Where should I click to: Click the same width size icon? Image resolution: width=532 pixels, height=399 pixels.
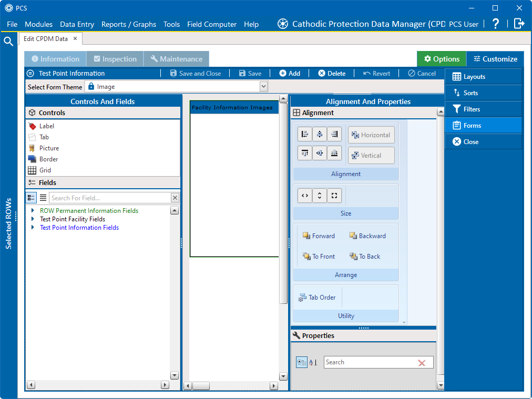point(305,196)
